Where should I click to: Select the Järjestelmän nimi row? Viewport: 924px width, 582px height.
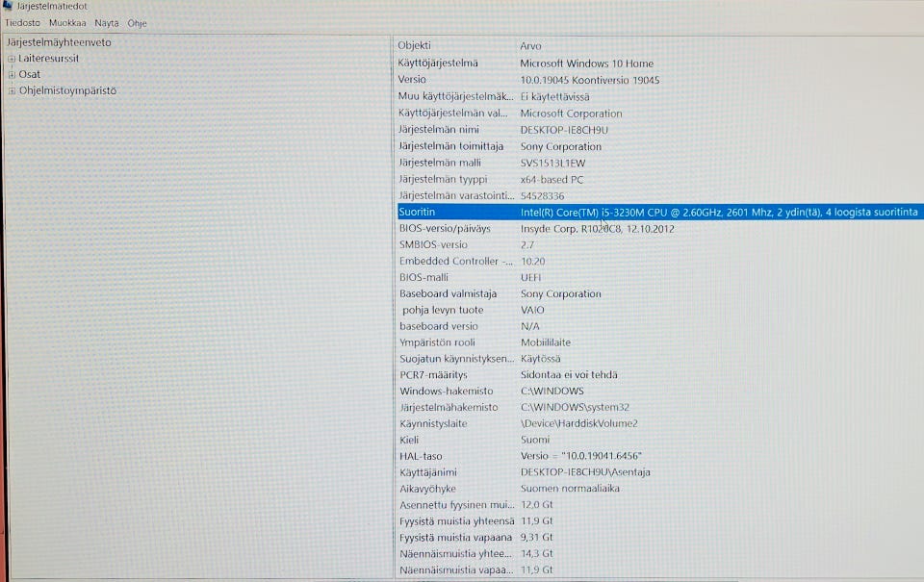[439, 130]
